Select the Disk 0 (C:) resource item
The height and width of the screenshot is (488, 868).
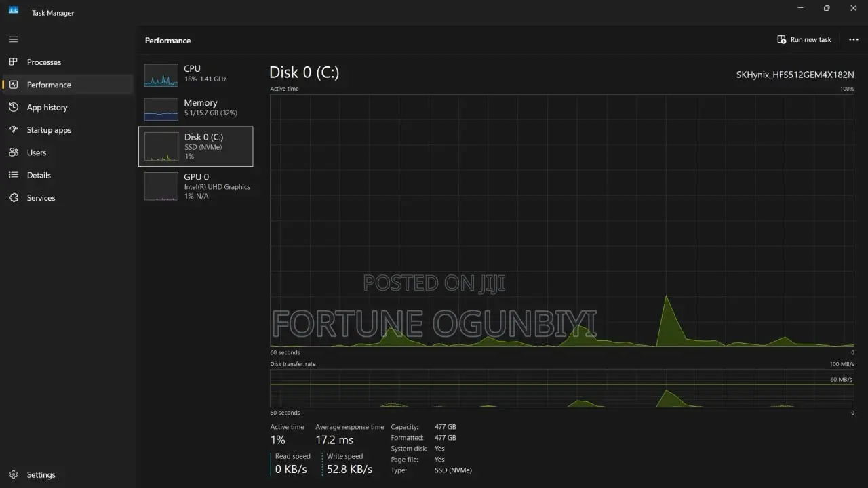coord(195,146)
